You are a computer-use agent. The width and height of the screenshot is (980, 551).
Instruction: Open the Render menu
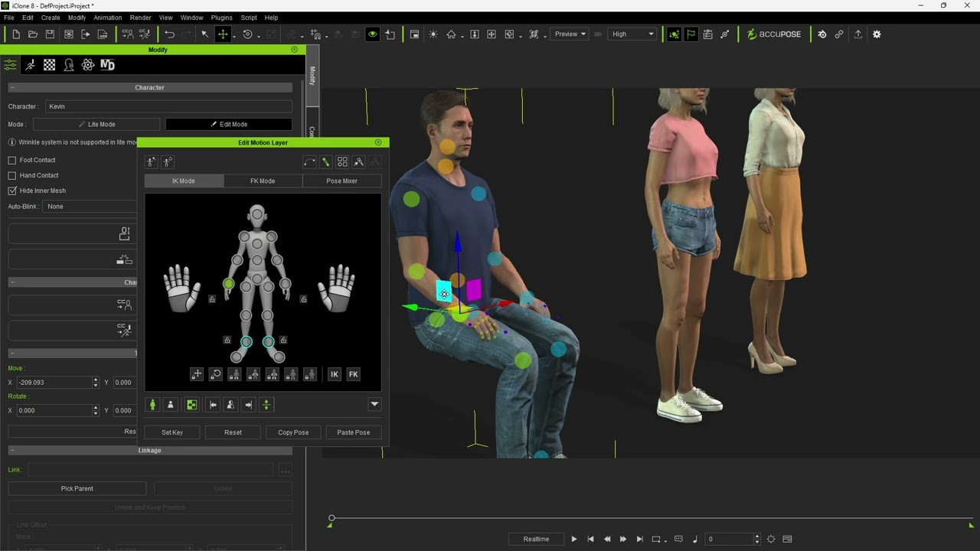[x=140, y=18]
